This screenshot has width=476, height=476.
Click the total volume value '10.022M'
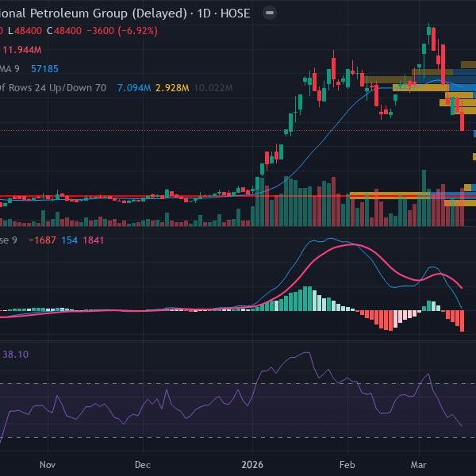click(213, 88)
